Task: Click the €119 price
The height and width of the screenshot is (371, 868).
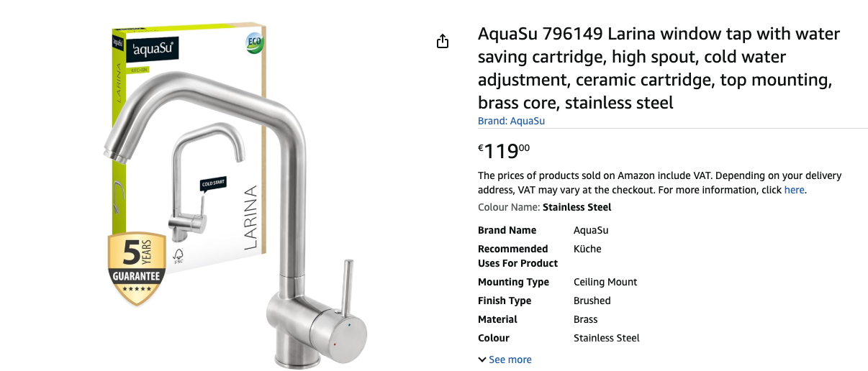Action: 504,151
